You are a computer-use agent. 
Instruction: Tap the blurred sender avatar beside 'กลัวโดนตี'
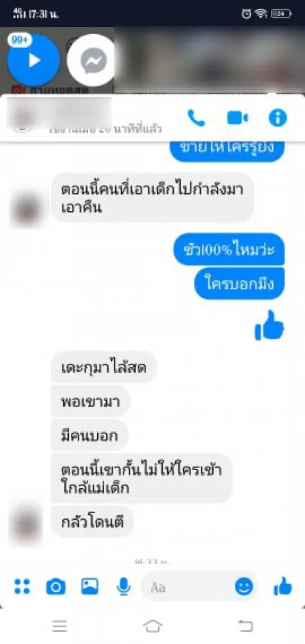click(25, 522)
